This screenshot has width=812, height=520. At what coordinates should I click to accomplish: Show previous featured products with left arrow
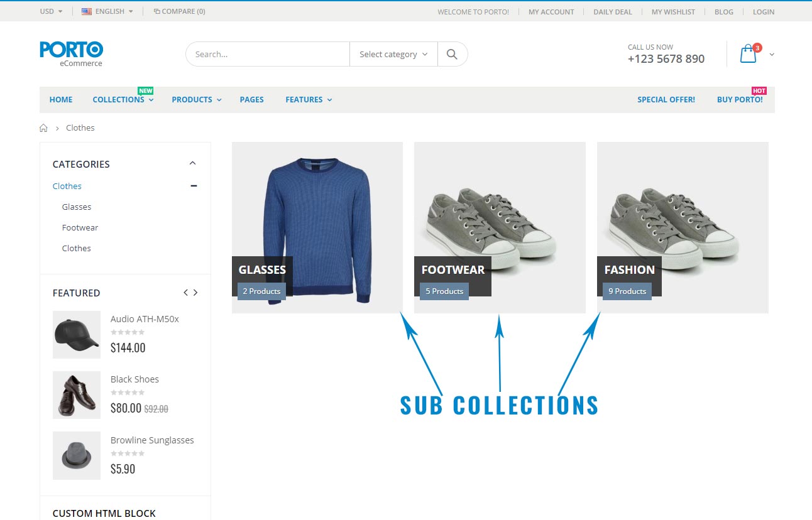(x=185, y=293)
